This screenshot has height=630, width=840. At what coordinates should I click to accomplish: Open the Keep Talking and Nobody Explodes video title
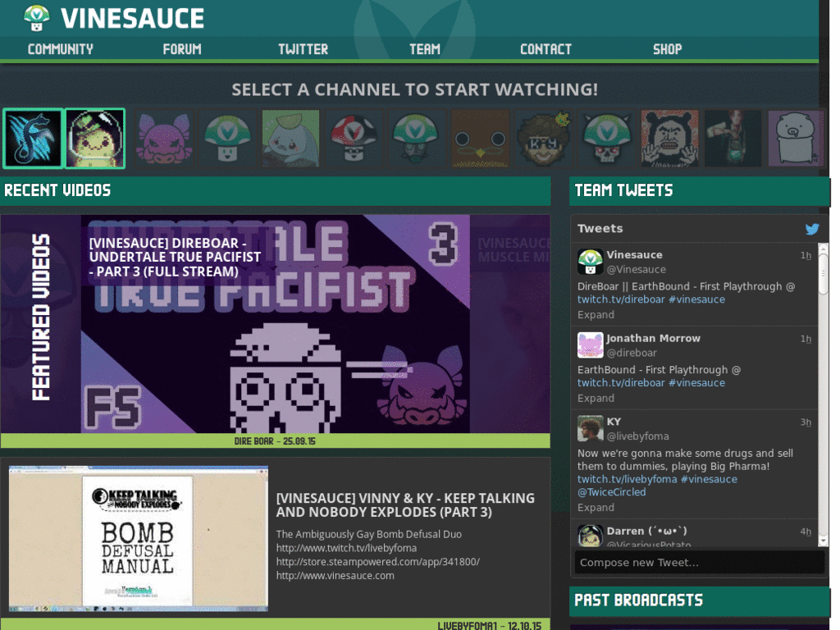point(405,505)
